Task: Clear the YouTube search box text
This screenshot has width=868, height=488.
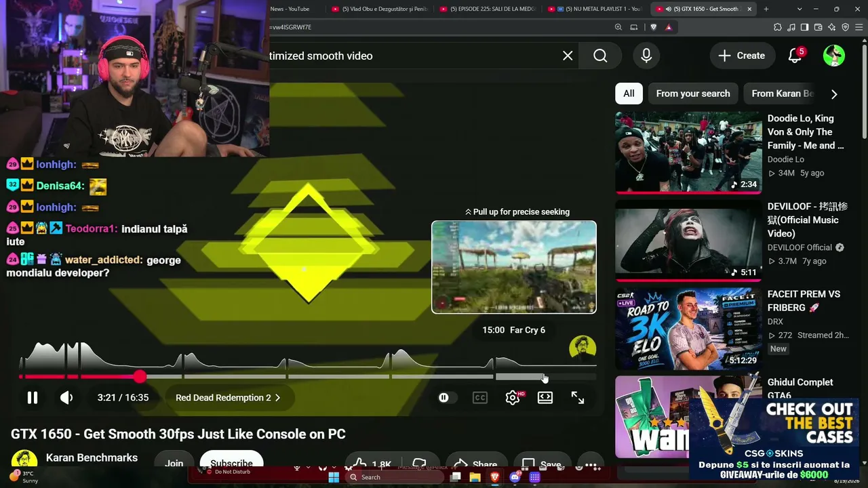Action: pos(568,56)
